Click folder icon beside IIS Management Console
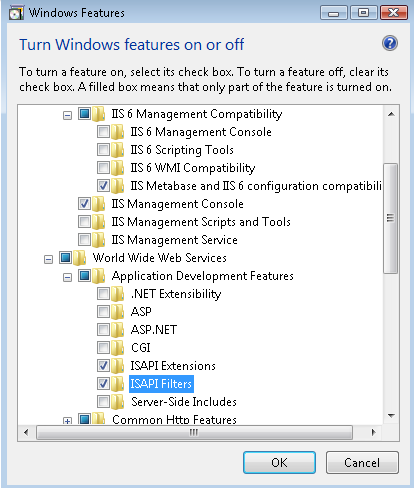Image resolution: width=414 pixels, height=488 pixels. click(99, 204)
